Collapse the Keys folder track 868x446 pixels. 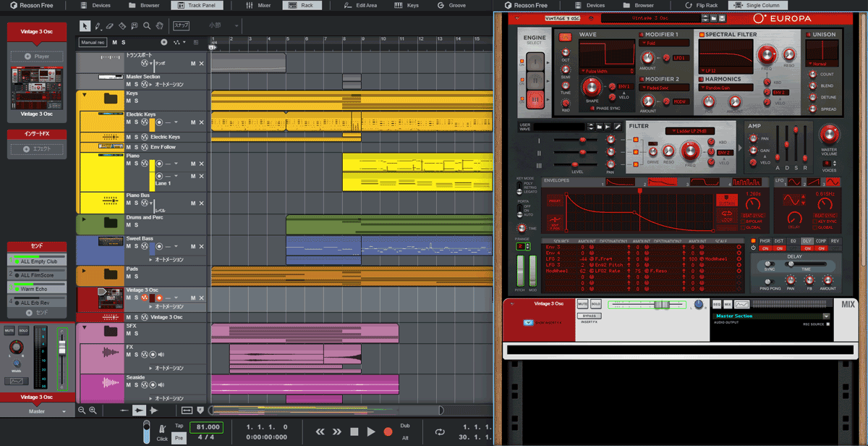click(84, 95)
